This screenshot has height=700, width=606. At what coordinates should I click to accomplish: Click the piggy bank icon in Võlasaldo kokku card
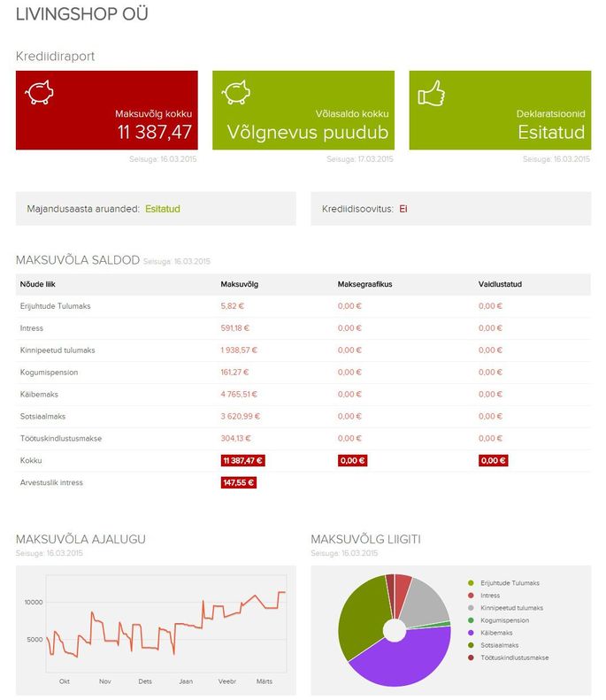235,92
